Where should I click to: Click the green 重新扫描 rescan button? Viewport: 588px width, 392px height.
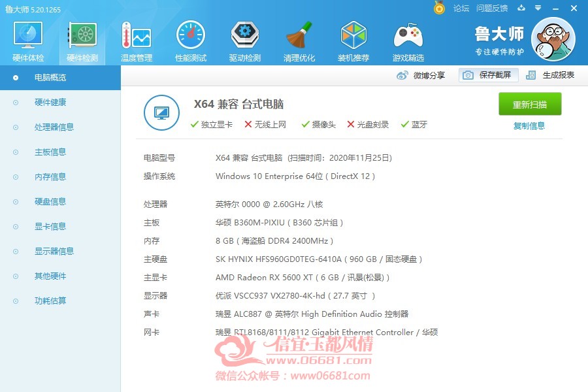point(530,104)
